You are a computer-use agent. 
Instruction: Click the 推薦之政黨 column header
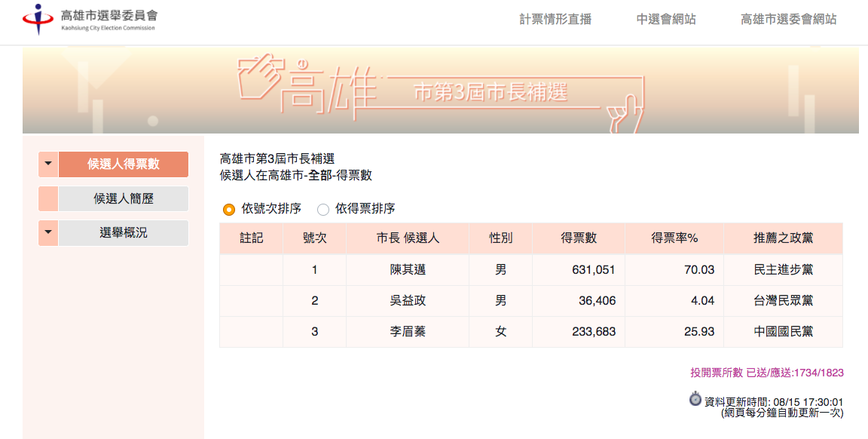(783, 238)
